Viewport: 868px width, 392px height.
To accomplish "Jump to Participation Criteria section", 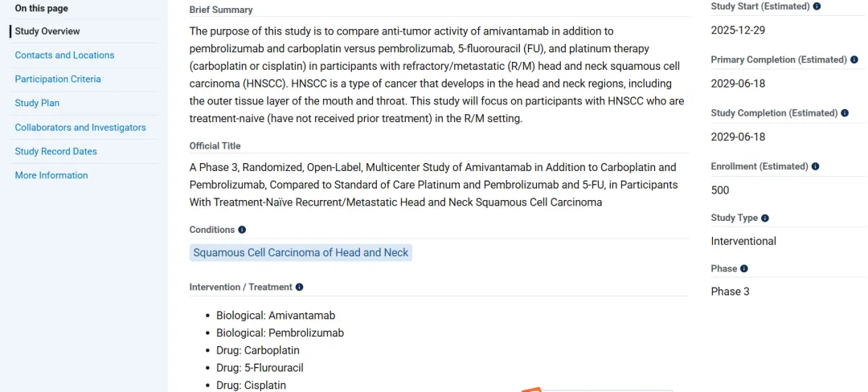I will tap(58, 79).
